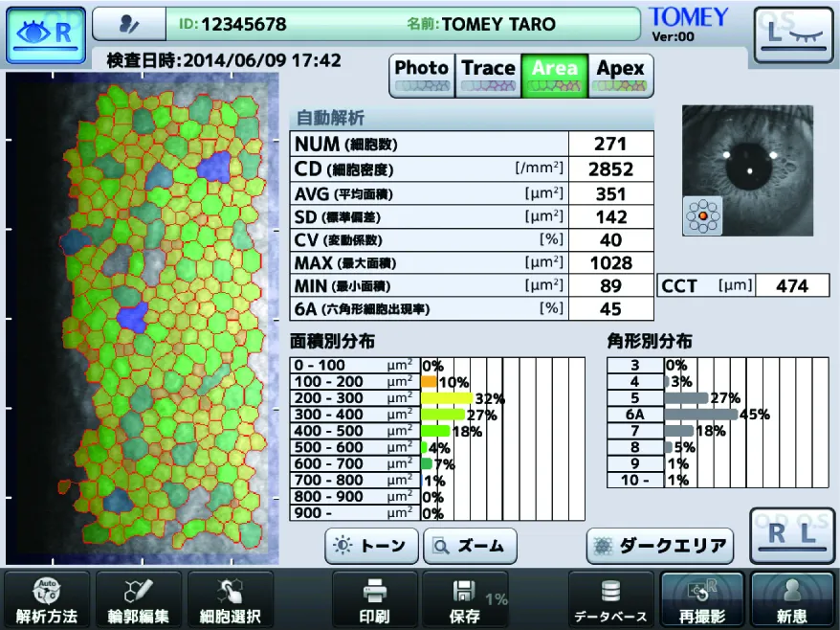The image size is (840, 630).
Task: Click the 200 - 300 µm² yellow bar
Action: click(x=448, y=398)
